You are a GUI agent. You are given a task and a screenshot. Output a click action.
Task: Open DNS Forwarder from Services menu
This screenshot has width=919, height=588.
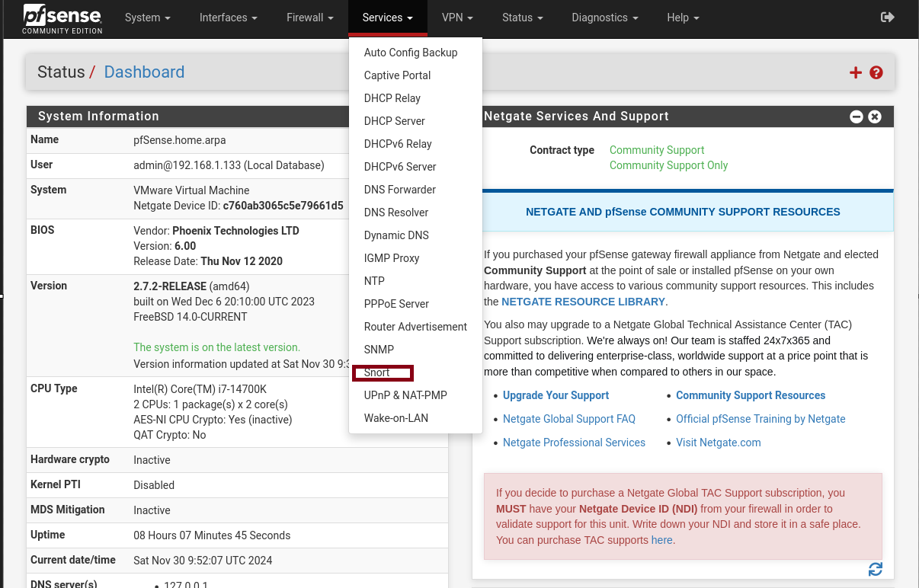(x=415, y=190)
